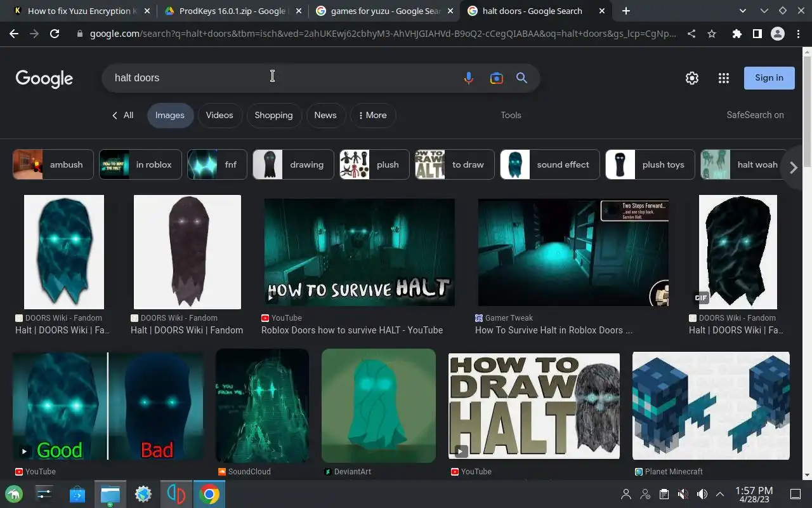Screen dimensions: 812x508
Task: Return to All search results
Action: click(x=122, y=115)
